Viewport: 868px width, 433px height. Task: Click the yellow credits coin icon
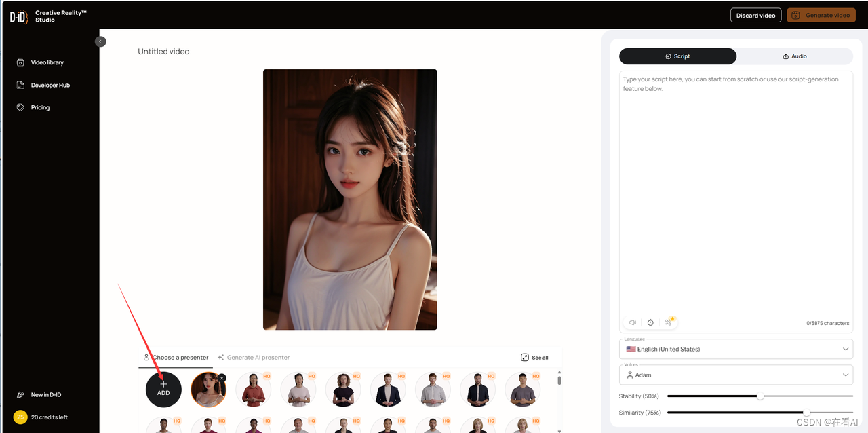20,417
